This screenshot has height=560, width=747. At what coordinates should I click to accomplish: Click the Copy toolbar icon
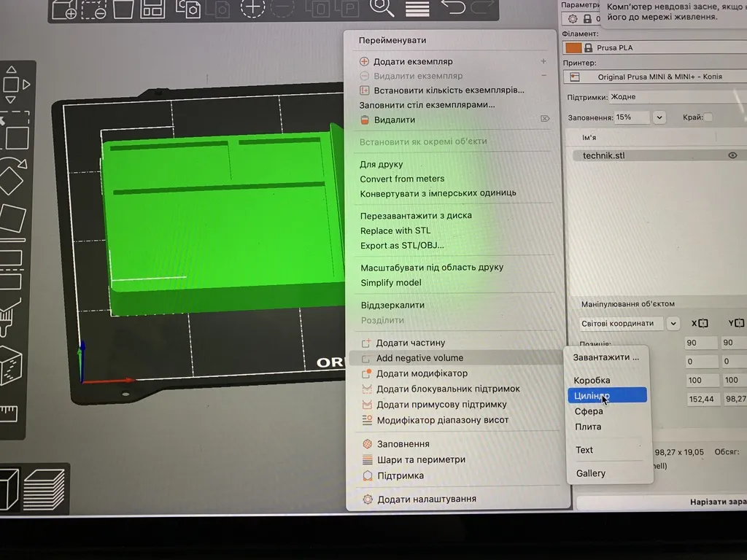188,9
